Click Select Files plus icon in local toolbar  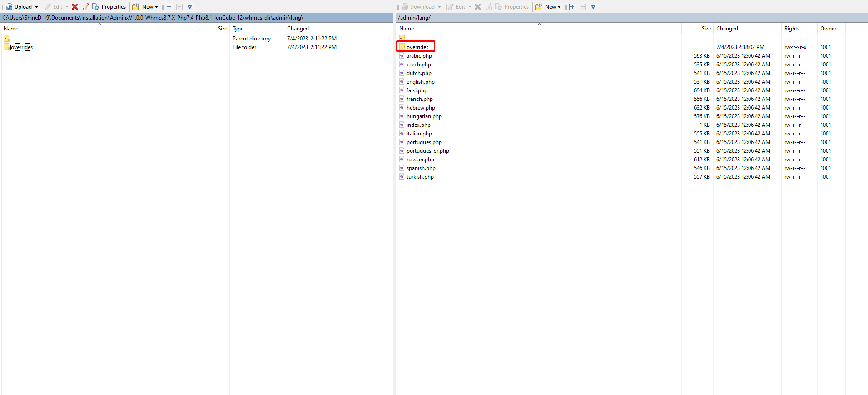click(x=169, y=7)
